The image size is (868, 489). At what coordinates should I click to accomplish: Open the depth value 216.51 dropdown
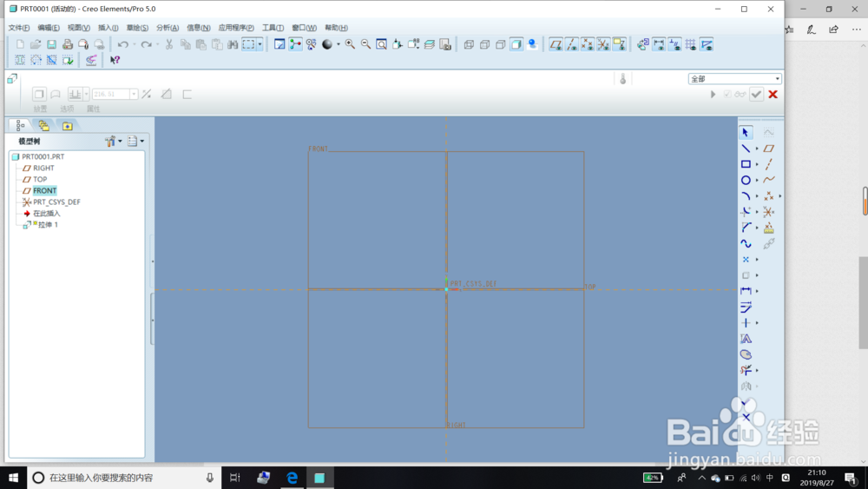pos(134,94)
